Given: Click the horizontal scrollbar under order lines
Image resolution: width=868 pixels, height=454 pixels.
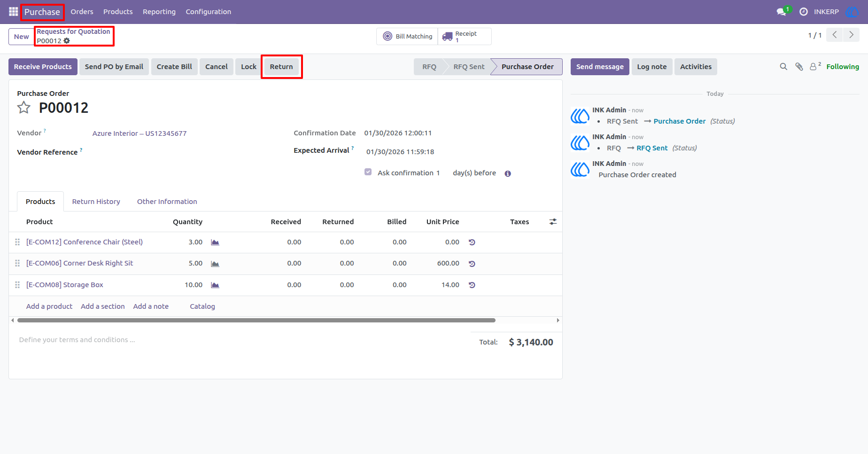Looking at the screenshot, I should coord(256,321).
